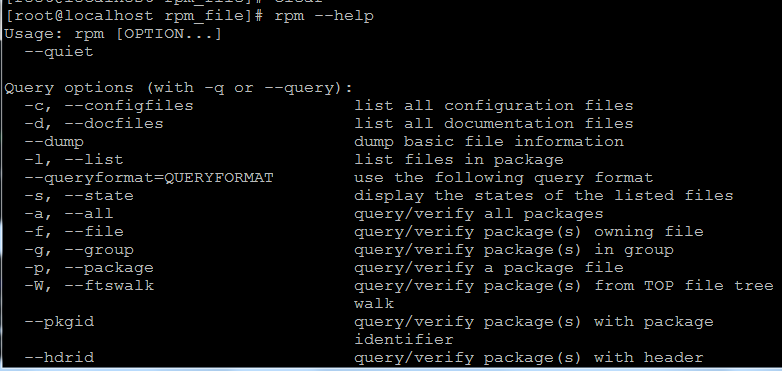The height and width of the screenshot is (371, 782).
Task: Click the 'dump basic file information' description
Action: coord(489,142)
